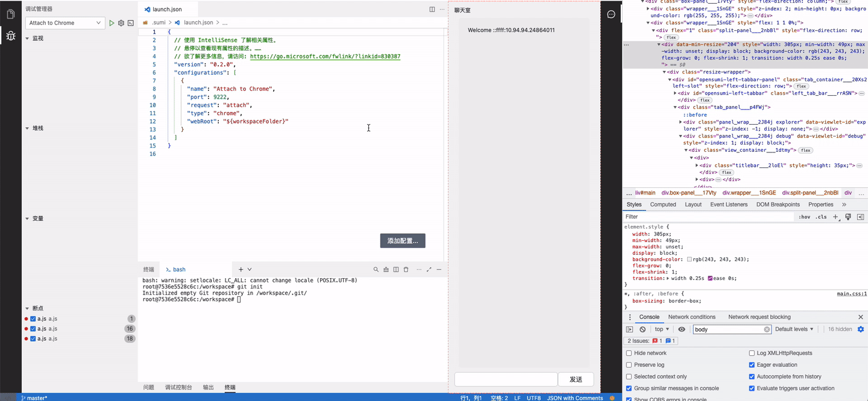Click the terminal clear icon next to search
The height and width of the screenshot is (401, 868).
click(386, 269)
